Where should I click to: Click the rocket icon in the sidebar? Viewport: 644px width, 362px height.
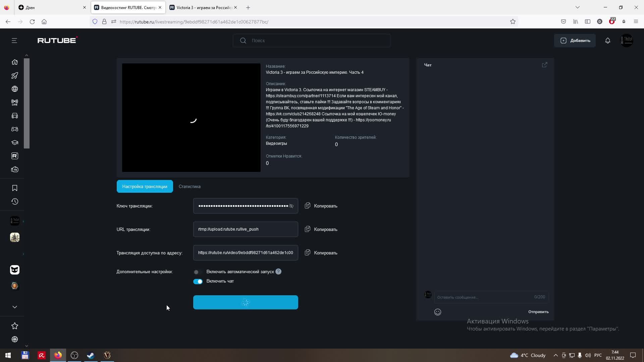click(14, 75)
